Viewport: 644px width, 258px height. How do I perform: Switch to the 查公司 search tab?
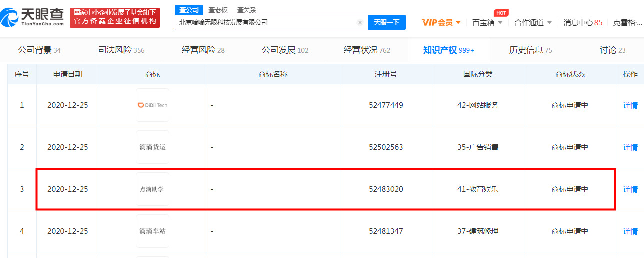[189, 10]
